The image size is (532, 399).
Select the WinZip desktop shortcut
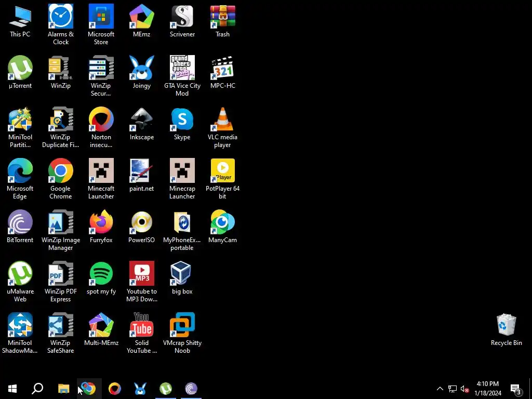pos(61,72)
